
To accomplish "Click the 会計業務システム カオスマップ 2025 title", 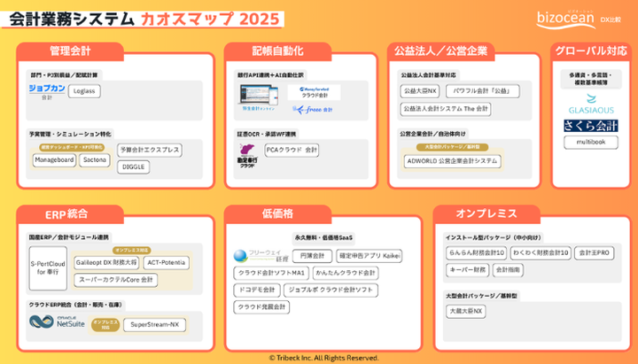I will tap(144, 19).
